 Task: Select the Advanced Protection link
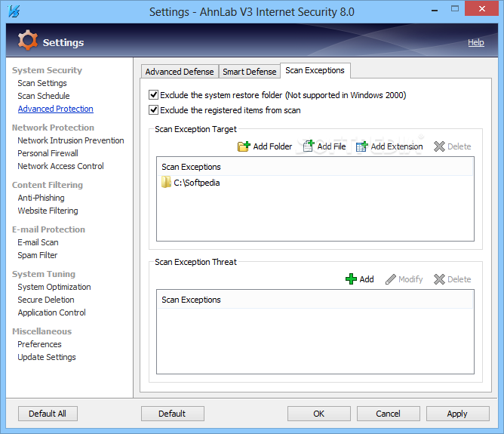[56, 109]
